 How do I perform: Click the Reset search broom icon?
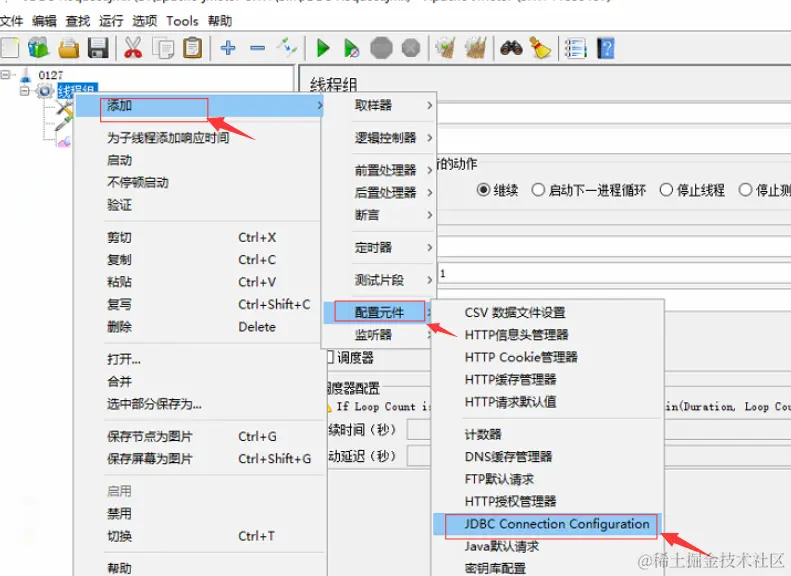pos(540,48)
